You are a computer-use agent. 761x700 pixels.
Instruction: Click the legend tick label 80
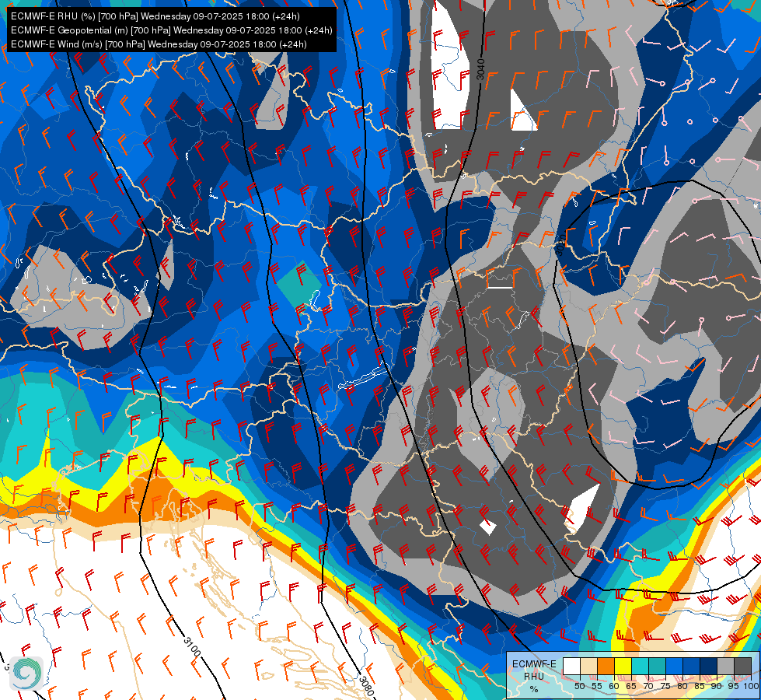[682, 686]
